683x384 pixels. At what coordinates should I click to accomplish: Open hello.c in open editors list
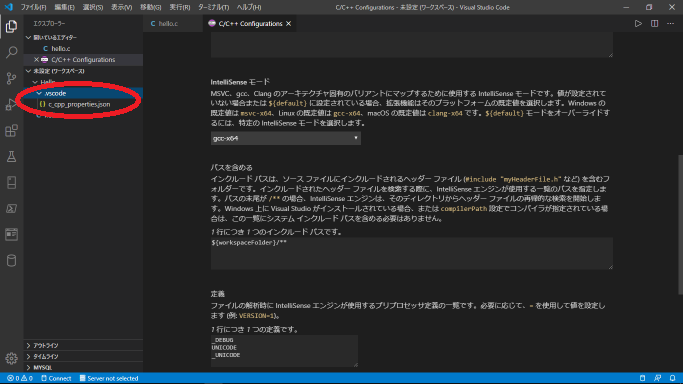(x=83, y=48)
